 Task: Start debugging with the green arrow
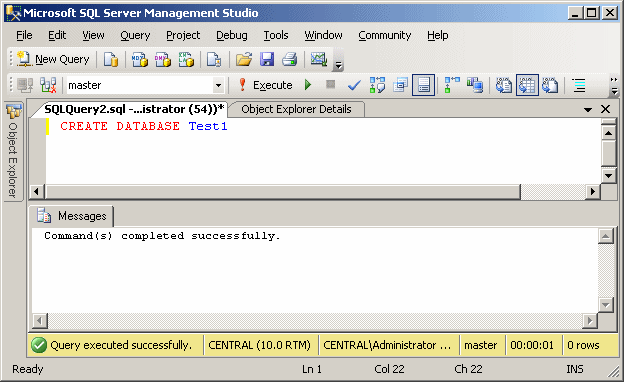click(308, 85)
